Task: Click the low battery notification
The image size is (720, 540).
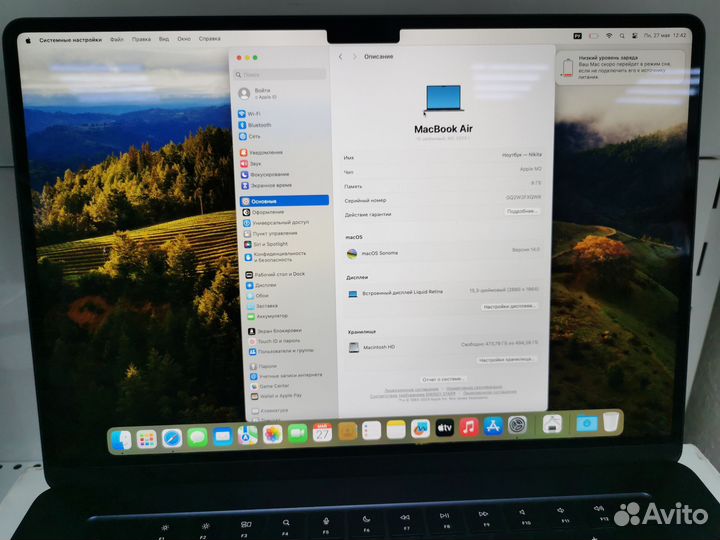Action: point(620,67)
